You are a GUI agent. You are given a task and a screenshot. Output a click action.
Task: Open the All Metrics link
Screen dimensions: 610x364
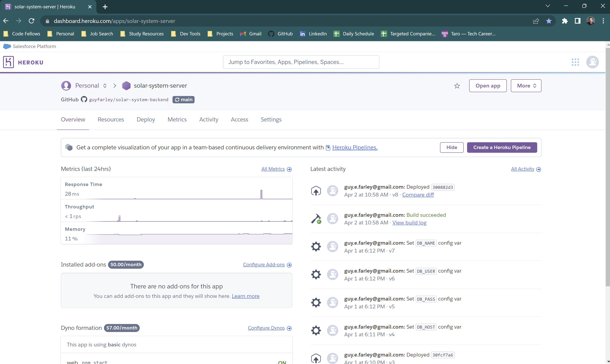click(273, 169)
